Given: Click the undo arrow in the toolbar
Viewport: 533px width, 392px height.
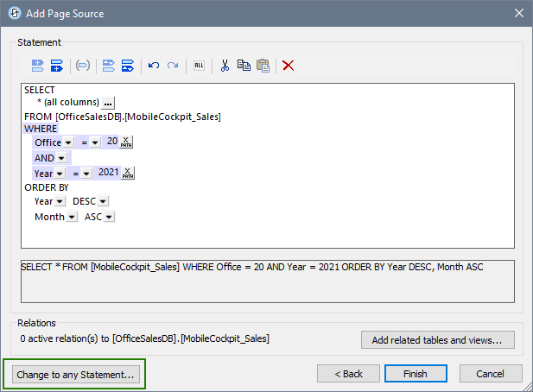Looking at the screenshot, I should (x=154, y=66).
